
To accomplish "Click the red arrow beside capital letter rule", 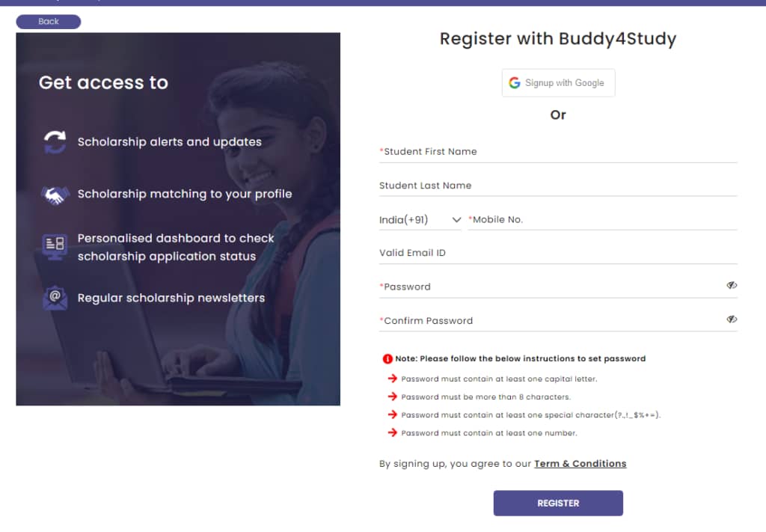I will pyautogui.click(x=392, y=379).
